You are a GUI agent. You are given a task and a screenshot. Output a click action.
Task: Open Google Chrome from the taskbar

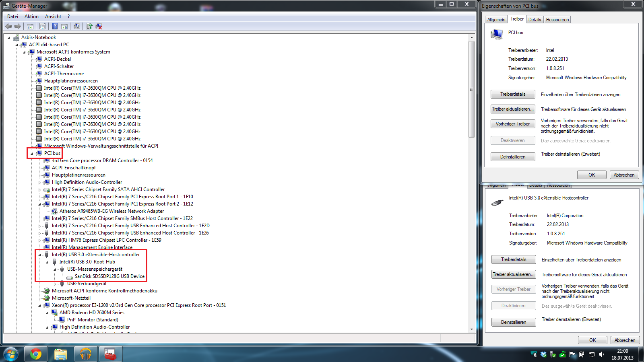pos(36,354)
